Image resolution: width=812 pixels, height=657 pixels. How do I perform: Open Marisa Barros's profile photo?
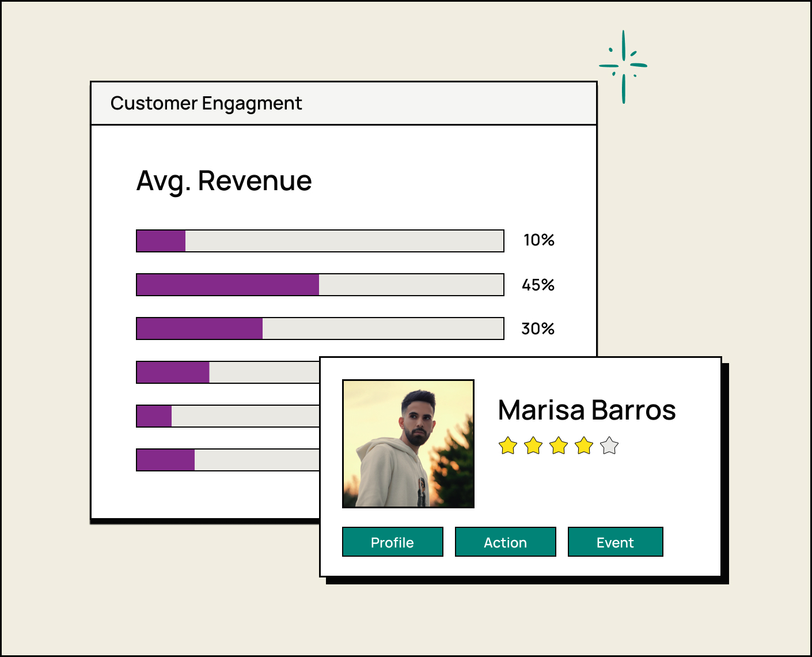[x=408, y=444]
